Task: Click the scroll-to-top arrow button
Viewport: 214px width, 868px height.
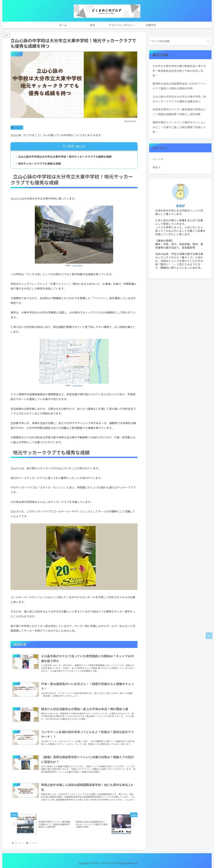Action: point(209,635)
